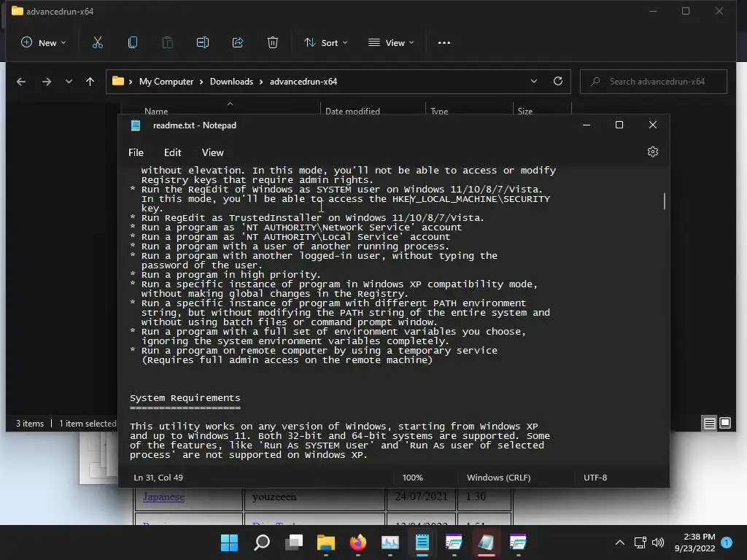
Task: Select the Notepad taskbar icon
Action: click(422, 542)
